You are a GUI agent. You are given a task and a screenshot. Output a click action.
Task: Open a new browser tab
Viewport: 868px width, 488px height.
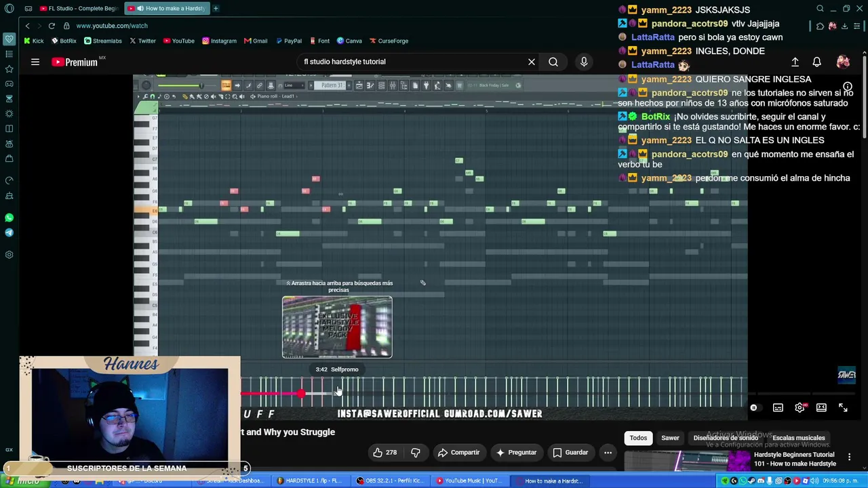pyautogui.click(x=216, y=9)
